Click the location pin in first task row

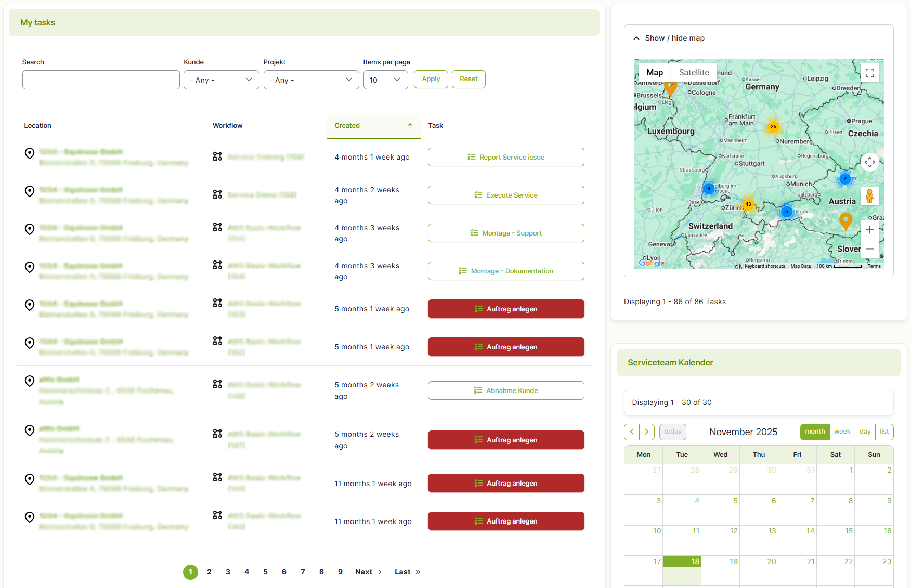click(x=30, y=153)
